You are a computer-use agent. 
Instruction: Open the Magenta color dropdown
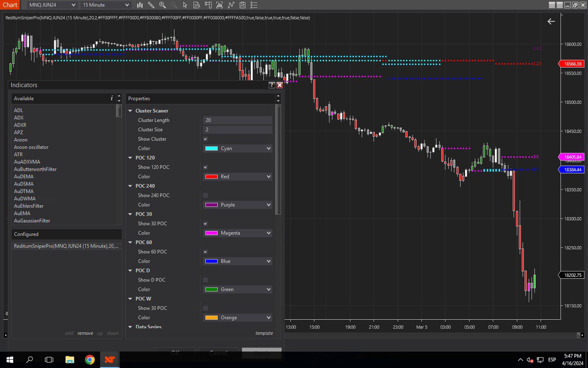click(237, 233)
